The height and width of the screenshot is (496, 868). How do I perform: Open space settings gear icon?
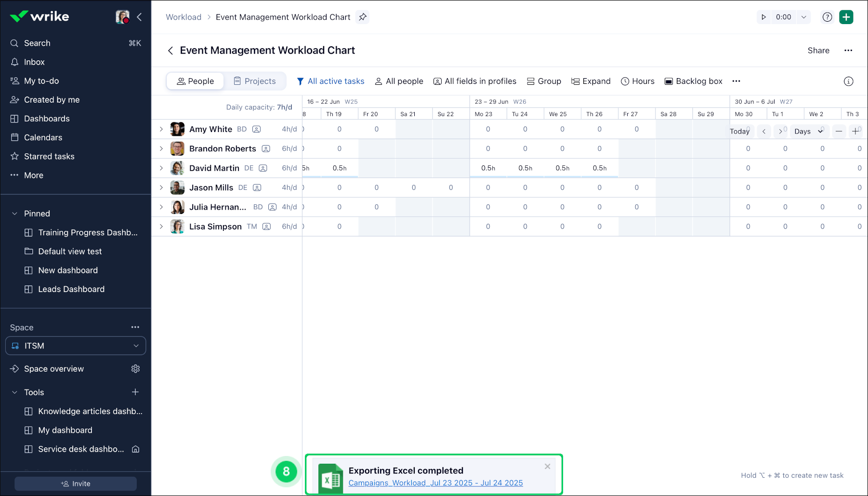pyautogui.click(x=135, y=369)
